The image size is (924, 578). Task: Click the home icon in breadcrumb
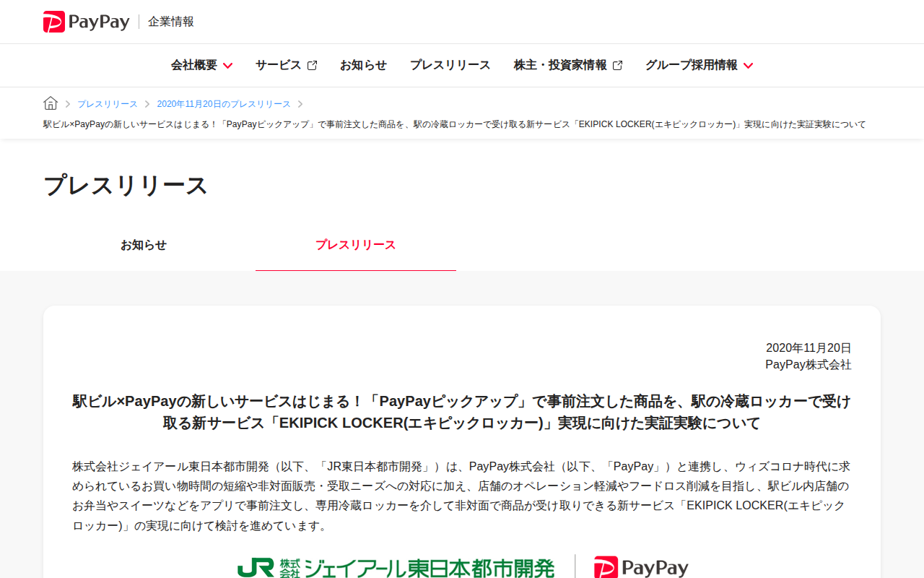pyautogui.click(x=51, y=103)
